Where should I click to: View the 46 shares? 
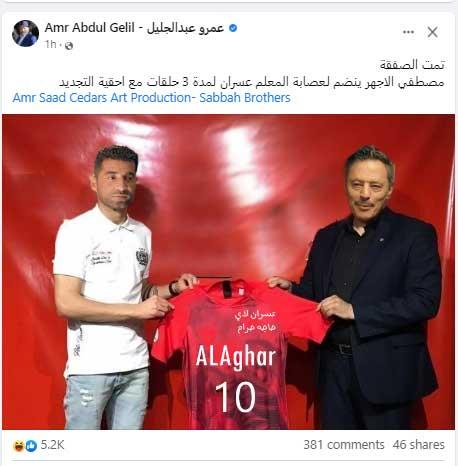pyautogui.click(x=419, y=445)
